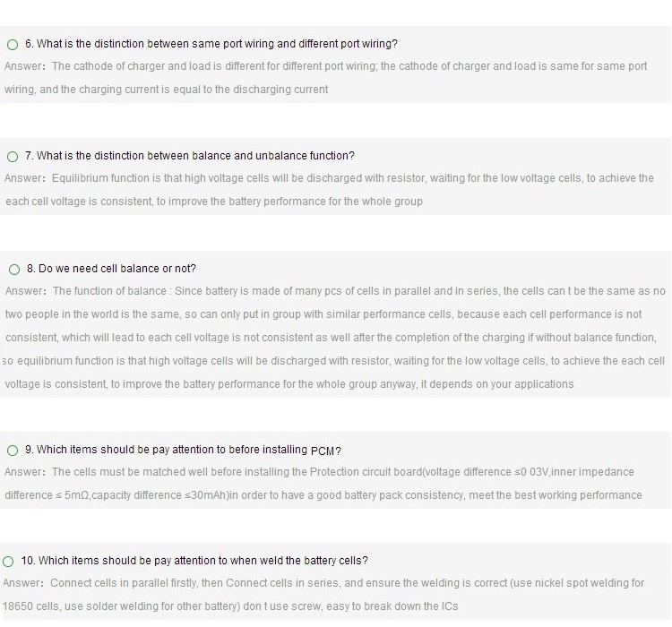This screenshot has height=627, width=672.
Task: Open the same port wiring distinction question
Action: tap(211, 44)
